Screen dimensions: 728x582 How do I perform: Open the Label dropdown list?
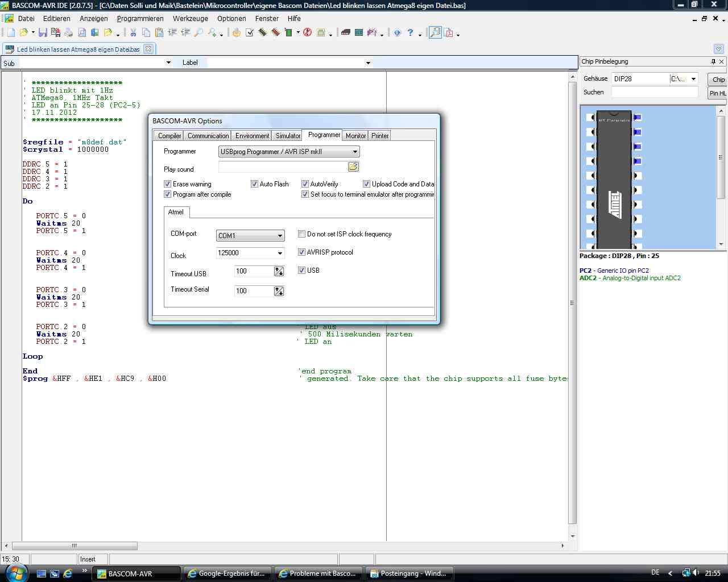point(368,63)
